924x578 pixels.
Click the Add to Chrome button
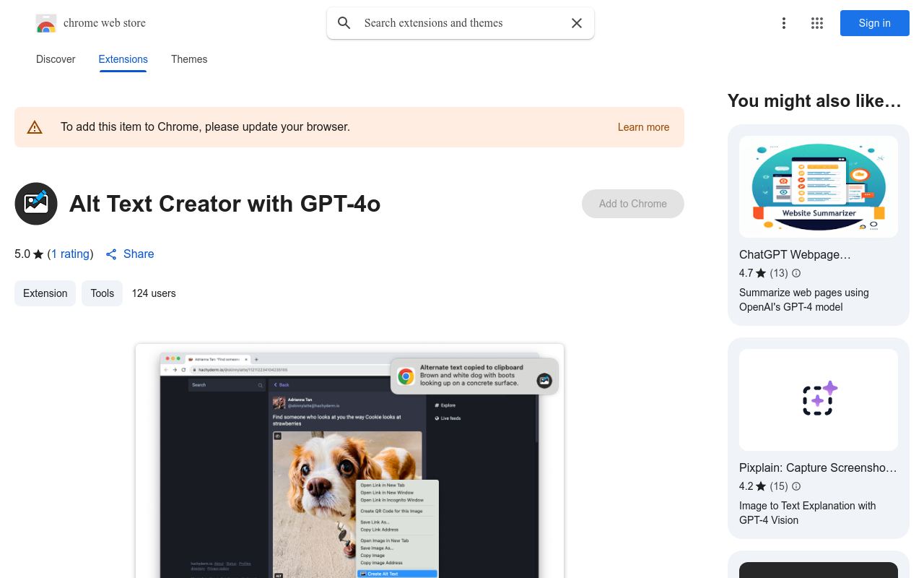point(633,204)
